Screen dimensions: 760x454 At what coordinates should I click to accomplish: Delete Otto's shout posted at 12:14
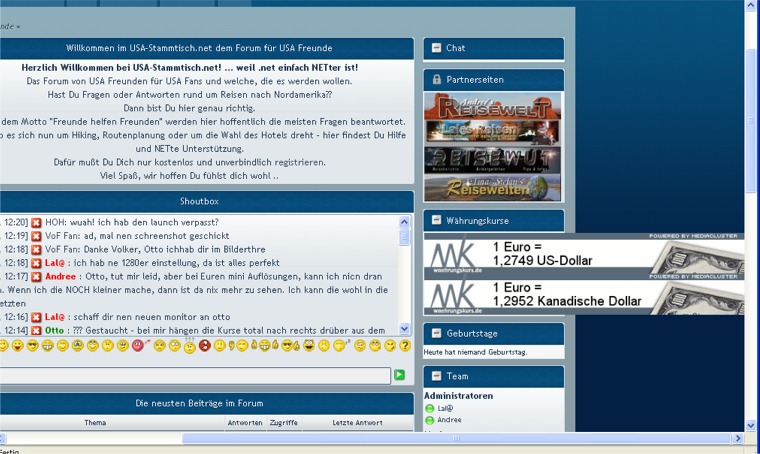37,330
